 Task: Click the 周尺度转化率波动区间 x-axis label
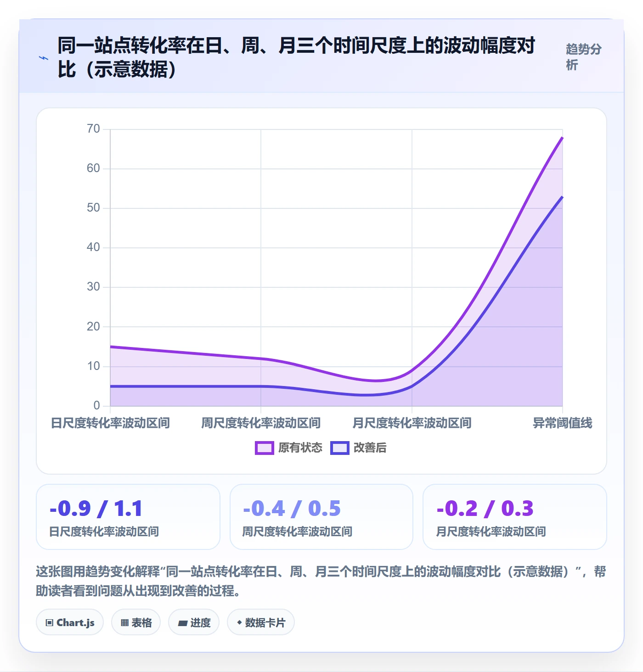pyautogui.click(x=261, y=423)
